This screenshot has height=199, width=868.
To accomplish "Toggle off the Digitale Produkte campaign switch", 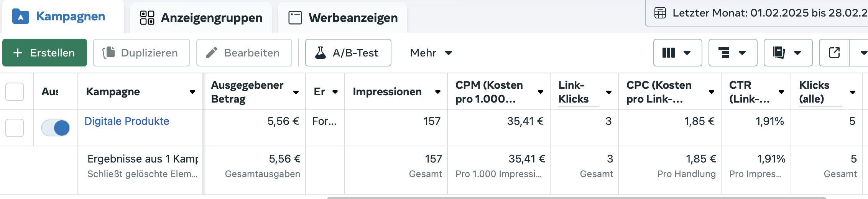I will (x=56, y=128).
